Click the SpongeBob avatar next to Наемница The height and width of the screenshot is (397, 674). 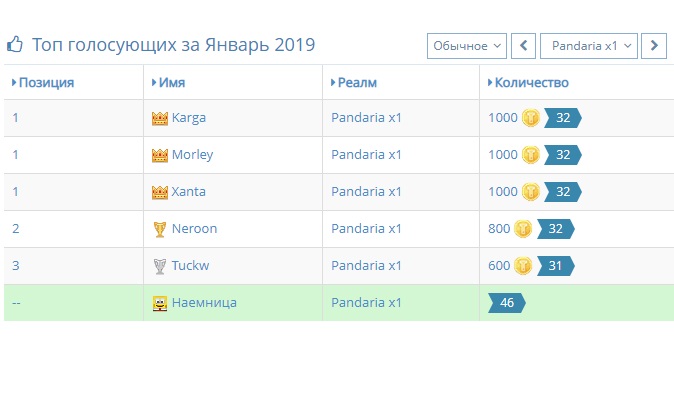159,303
